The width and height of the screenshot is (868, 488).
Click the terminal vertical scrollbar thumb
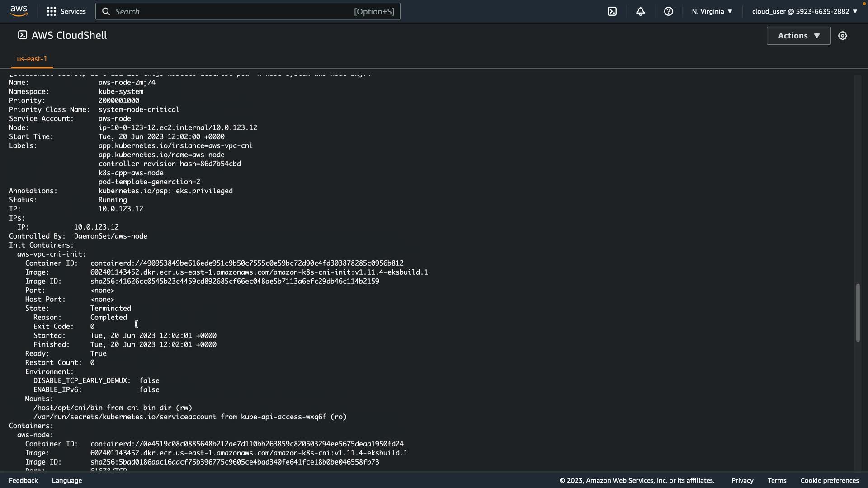click(x=858, y=313)
